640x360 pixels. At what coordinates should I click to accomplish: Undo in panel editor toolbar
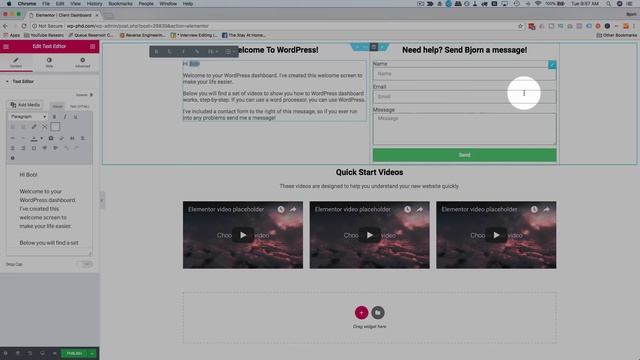[x=66, y=148]
